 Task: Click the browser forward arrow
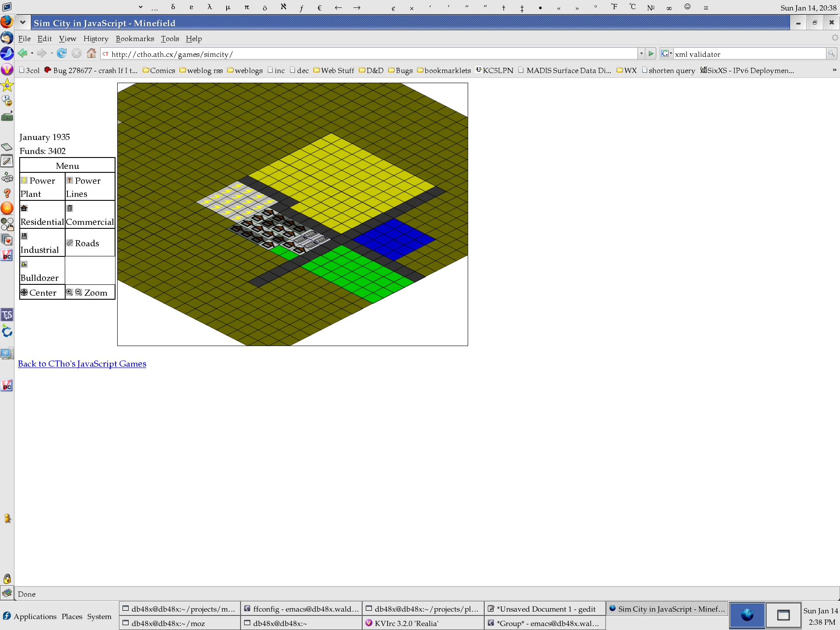(x=42, y=53)
